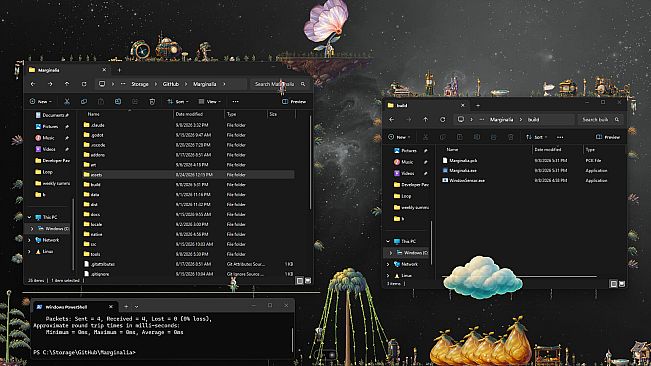Click the vertical scrollbar of the Marginalia file list
Image resolution: width=651 pixels, height=366 pixels.
click(x=310, y=162)
